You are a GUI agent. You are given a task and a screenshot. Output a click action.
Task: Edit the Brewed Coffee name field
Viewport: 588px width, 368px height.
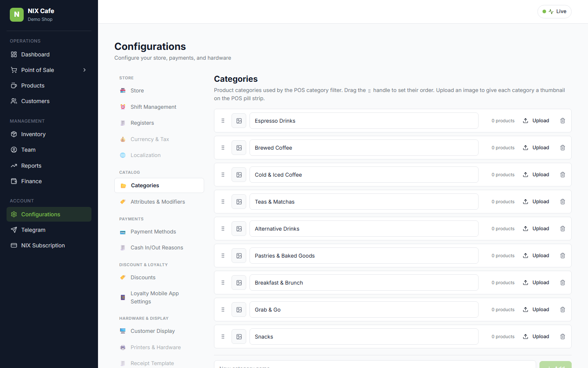[x=364, y=148]
